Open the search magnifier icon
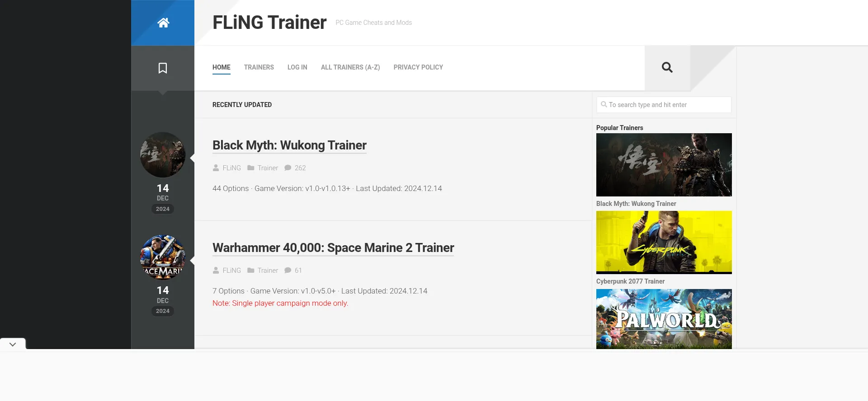Viewport: 868px width, 401px height. click(x=667, y=67)
